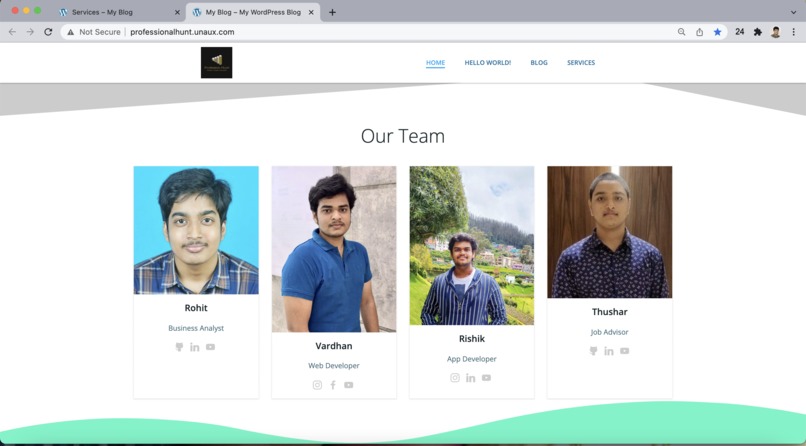The width and height of the screenshot is (806, 446).
Task: Open Thushar's YouTube icon
Action: 625,351
